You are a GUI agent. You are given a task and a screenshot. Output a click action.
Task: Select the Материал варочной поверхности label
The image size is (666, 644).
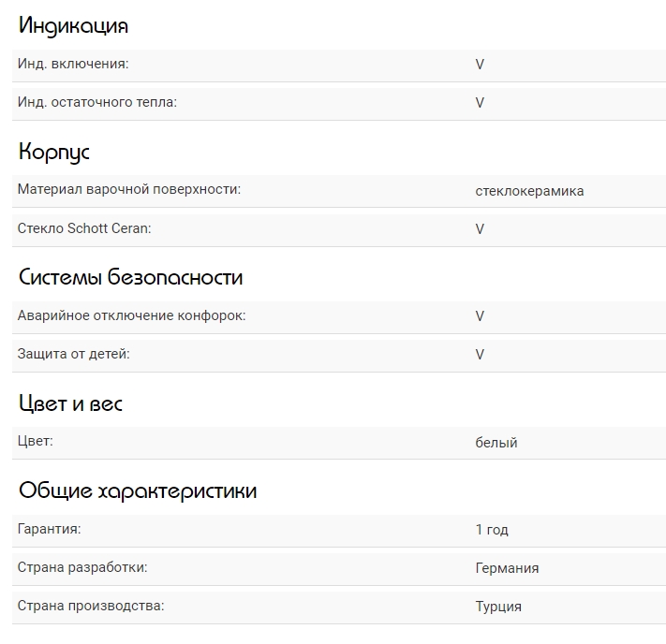click(x=128, y=189)
